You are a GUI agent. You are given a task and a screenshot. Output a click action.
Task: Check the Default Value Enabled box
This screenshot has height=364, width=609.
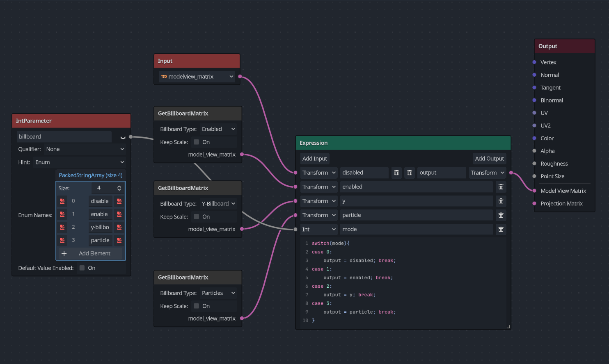pos(82,268)
